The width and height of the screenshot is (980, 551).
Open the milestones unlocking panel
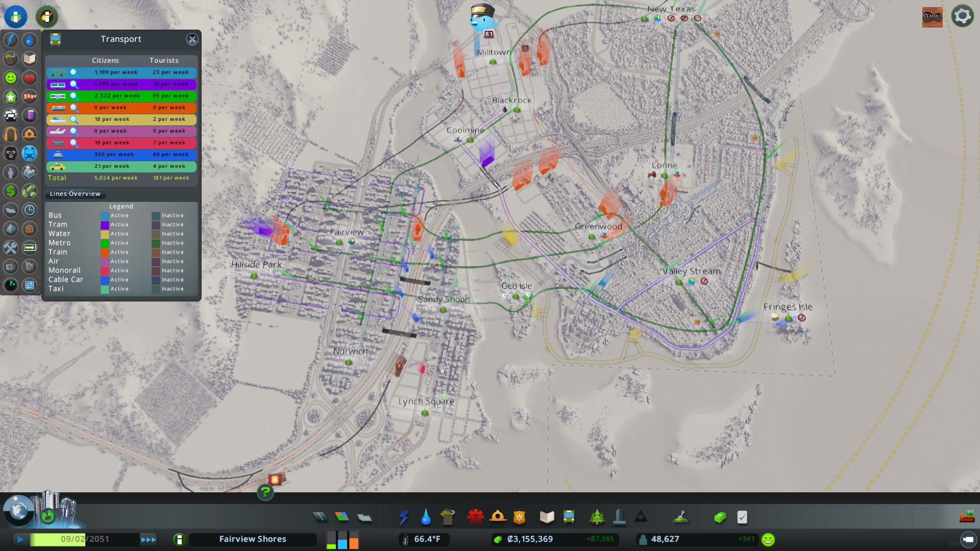48,516
